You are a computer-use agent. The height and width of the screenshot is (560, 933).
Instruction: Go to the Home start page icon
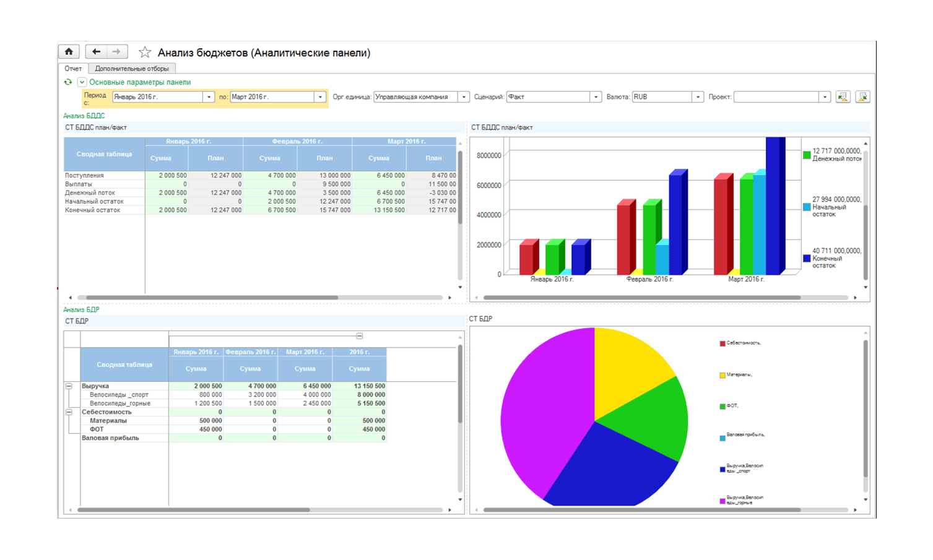click(69, 52)
